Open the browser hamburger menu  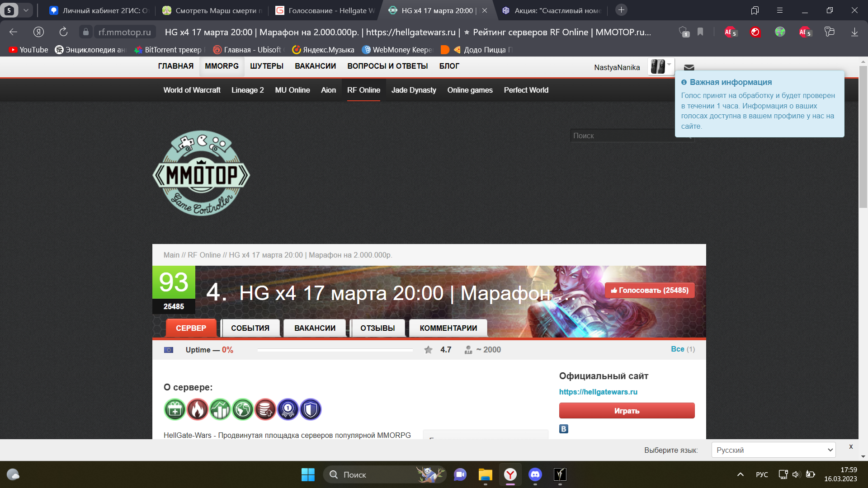coord(780,10)
